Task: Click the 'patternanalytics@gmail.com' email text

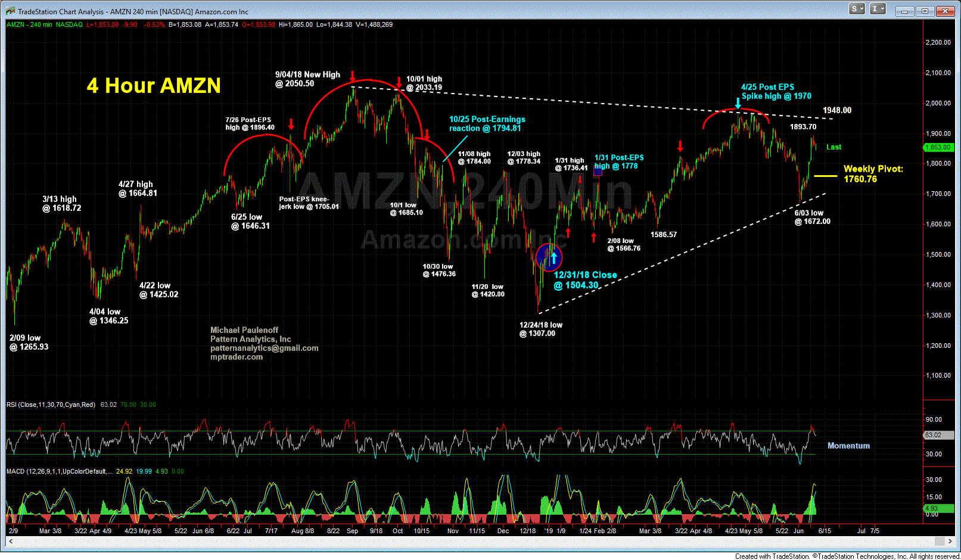Action: point(264,348)
